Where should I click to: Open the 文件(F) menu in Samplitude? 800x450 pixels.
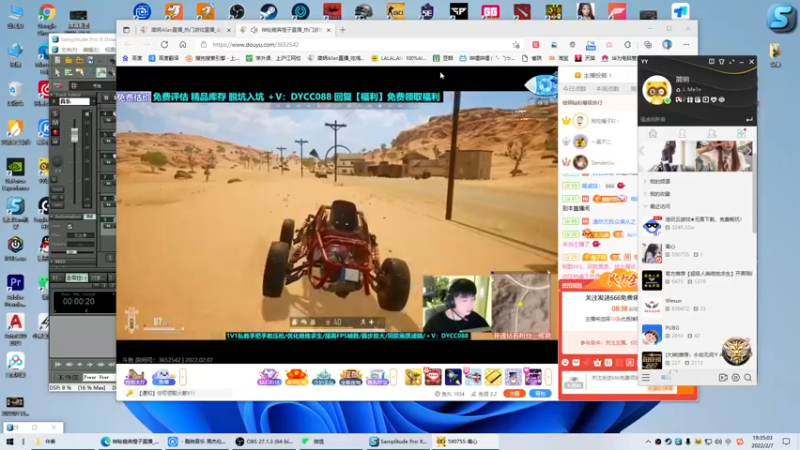[x=69, y=50]
